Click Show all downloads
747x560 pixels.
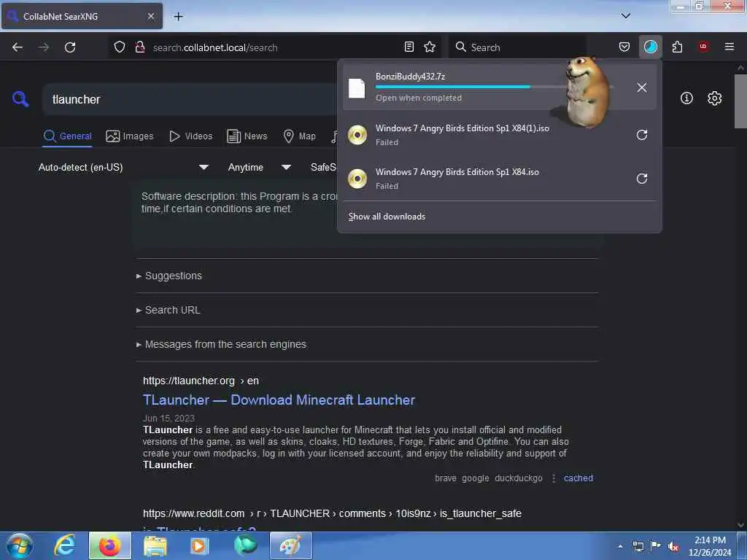pyautogui.click(x=387, y=217)
